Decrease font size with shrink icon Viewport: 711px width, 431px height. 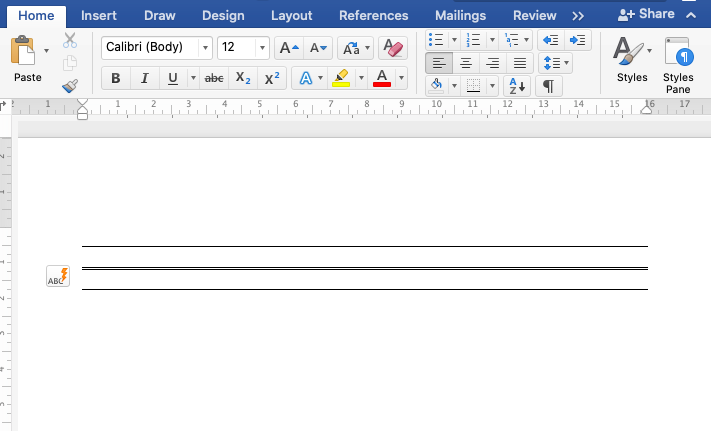(x=318, y=48)
